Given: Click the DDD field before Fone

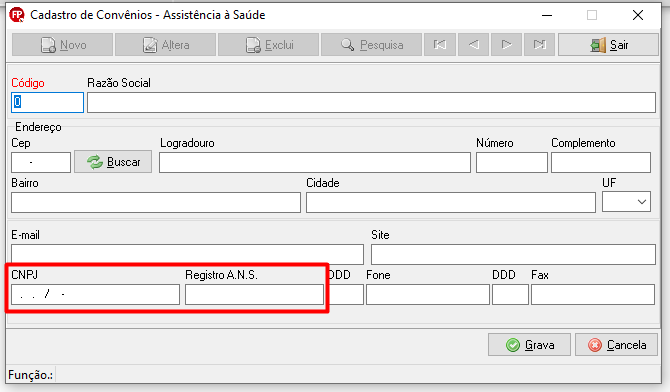Looking at the screenshot, I should point(346,295).
